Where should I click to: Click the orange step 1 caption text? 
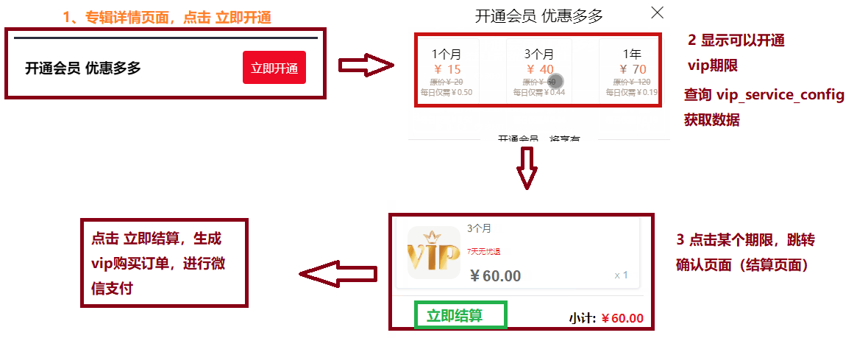[x=167, y=17]
